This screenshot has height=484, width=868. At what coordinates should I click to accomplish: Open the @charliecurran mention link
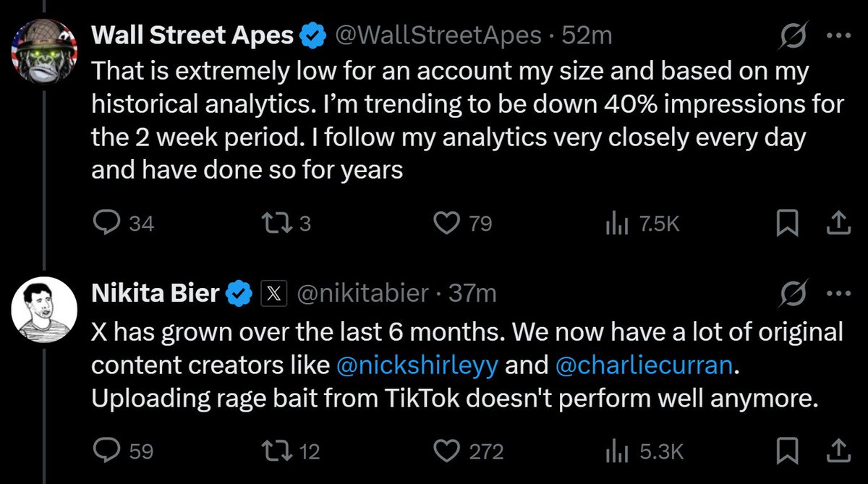(x=643, y=365)
